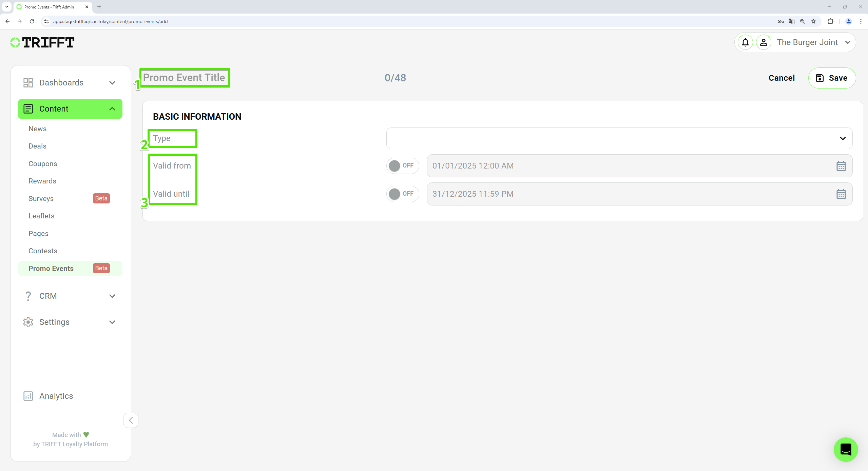
Task: Toggle the Valid from date switch
Action: pyautogui.click(x=402, y=166)
